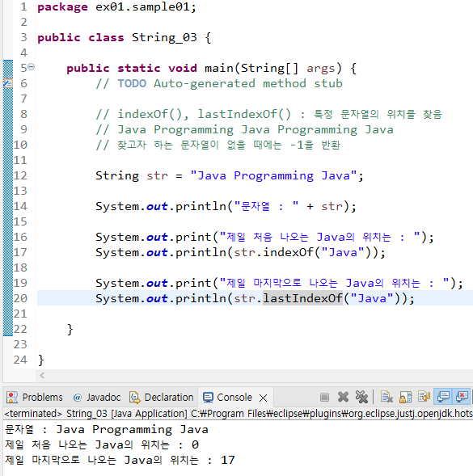This screenshot has width=473, height=476.
Task: Click the Problems tab icon
Action: (x=12, y=397)
